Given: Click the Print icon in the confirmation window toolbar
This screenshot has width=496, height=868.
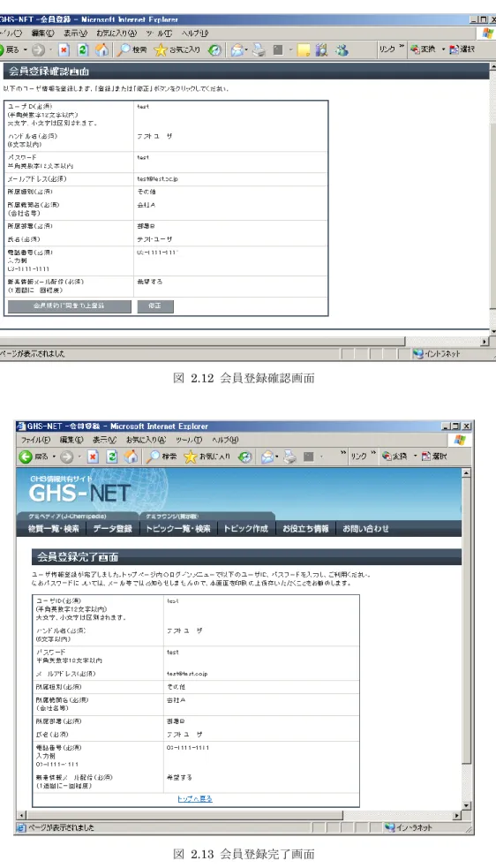Looking at the screenshot, I should [259, 49].
